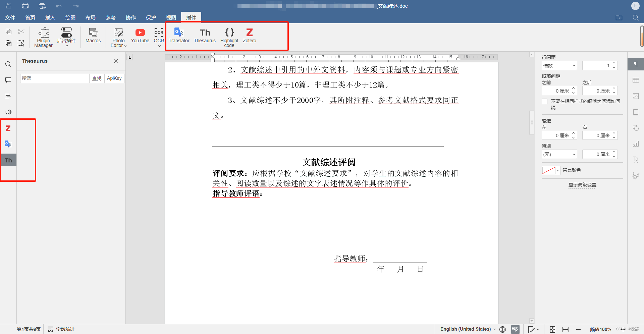This screenshot has width=644, height=334.
Task: Click the 背景颜色 color swatch
Action: point(549,170)
